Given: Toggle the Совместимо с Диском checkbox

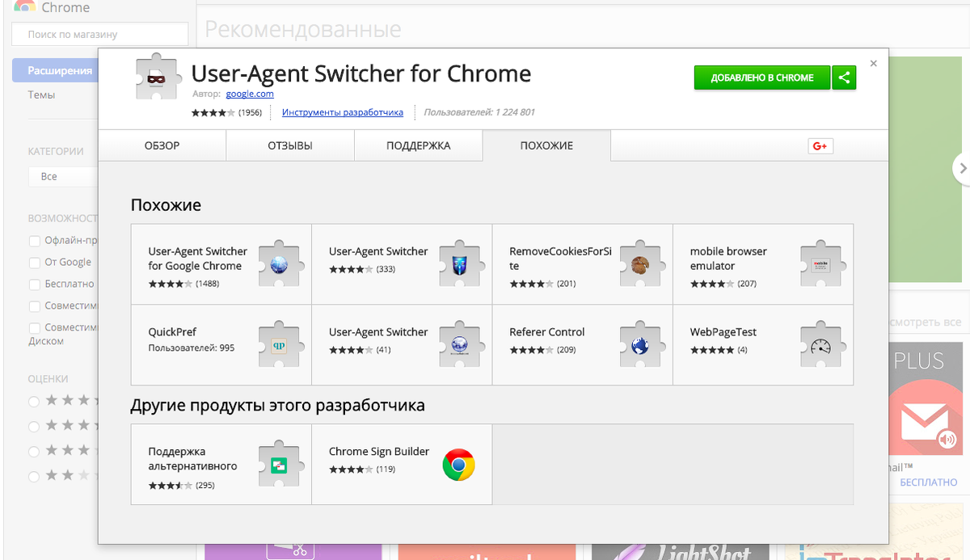Looking at the screenshot, I should pyautogui.click(x=35, y=328).
